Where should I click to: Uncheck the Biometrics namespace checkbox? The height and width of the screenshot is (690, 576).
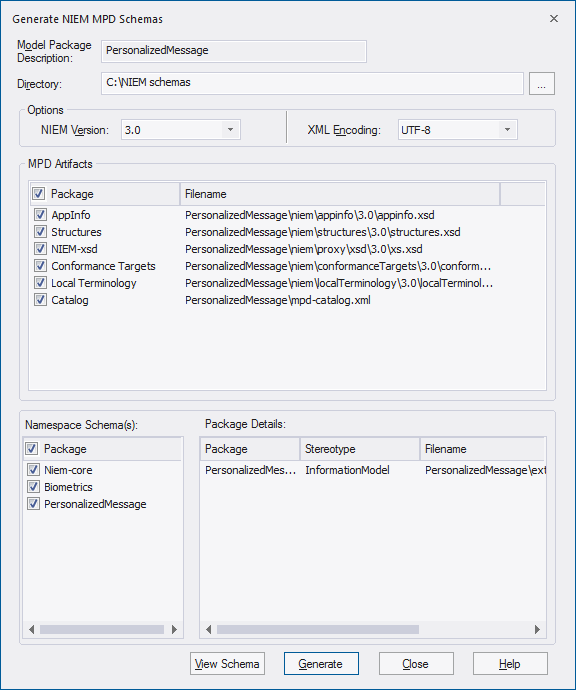point(33,487)
